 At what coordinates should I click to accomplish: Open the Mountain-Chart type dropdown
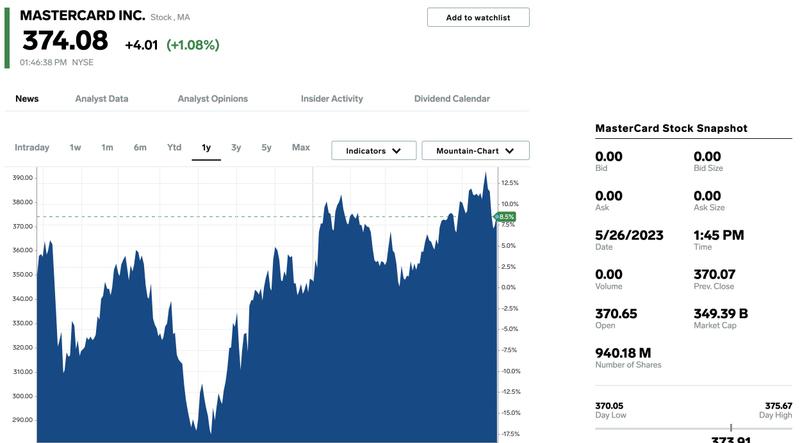click(x=476, y=151)
